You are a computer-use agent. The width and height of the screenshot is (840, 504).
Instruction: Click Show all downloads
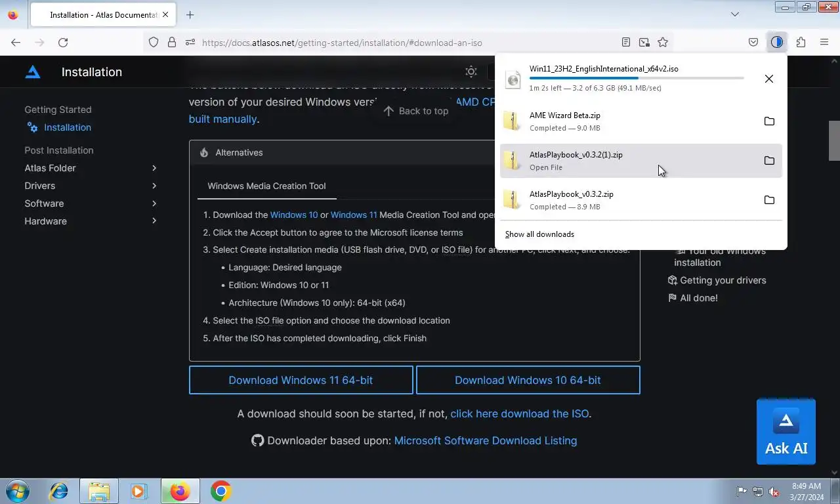click(x=539, y=234)
